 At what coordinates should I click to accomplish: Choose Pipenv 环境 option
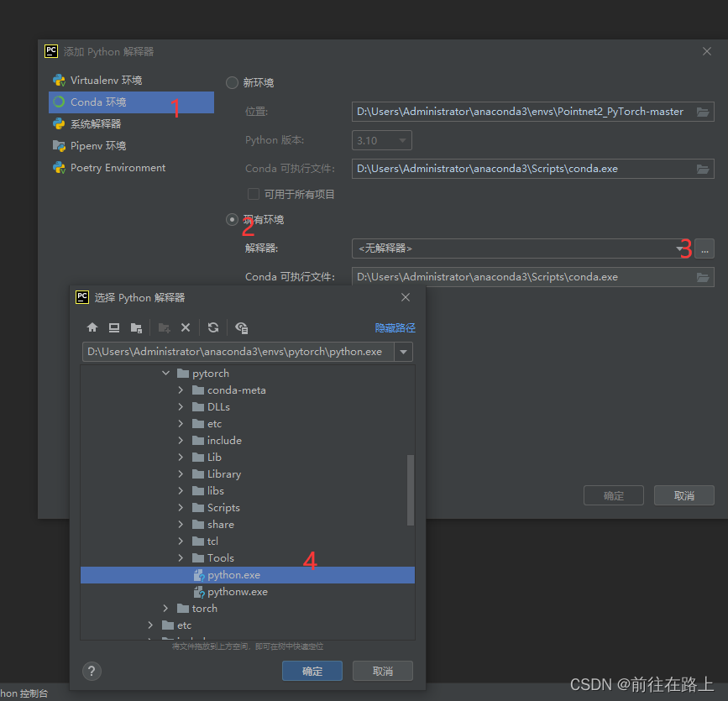pyautogui.click(x=99, y=145)
